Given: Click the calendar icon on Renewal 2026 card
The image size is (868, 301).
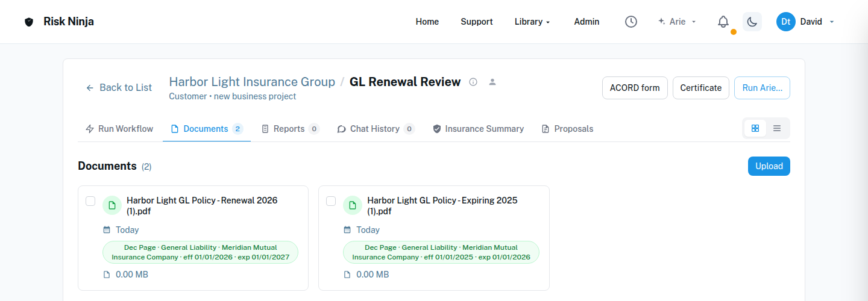Looking at the screenshot, I should click(107, 230).
